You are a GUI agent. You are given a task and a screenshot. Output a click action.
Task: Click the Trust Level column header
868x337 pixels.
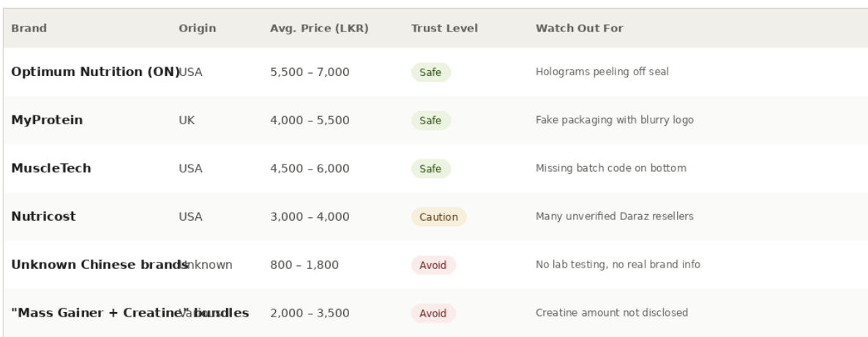tap(444, 29)
